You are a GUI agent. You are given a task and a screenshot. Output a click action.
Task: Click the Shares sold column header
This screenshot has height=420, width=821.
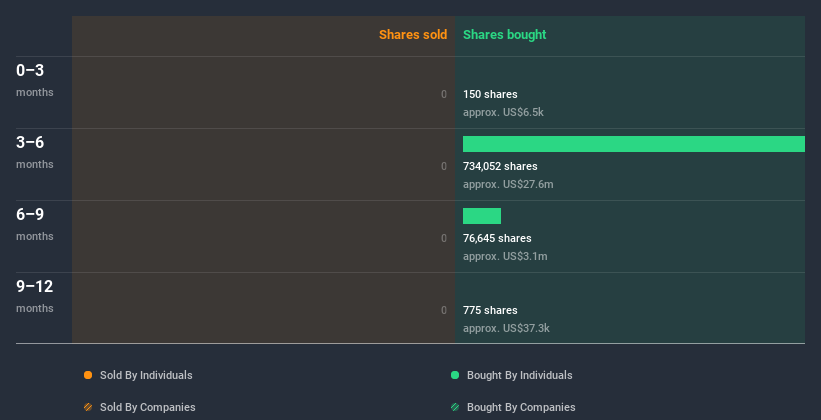click(x=413, y=35)
